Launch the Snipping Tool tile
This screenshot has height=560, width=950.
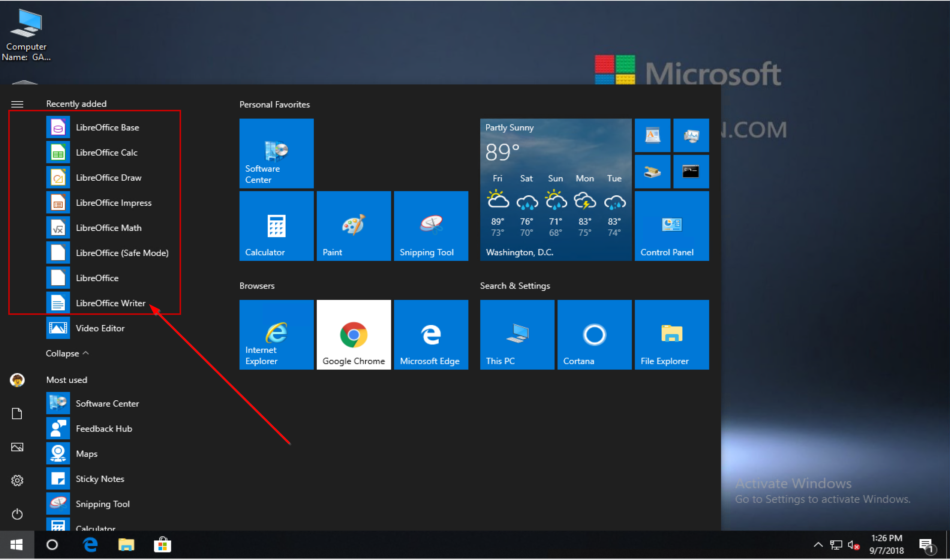point(431,226)
